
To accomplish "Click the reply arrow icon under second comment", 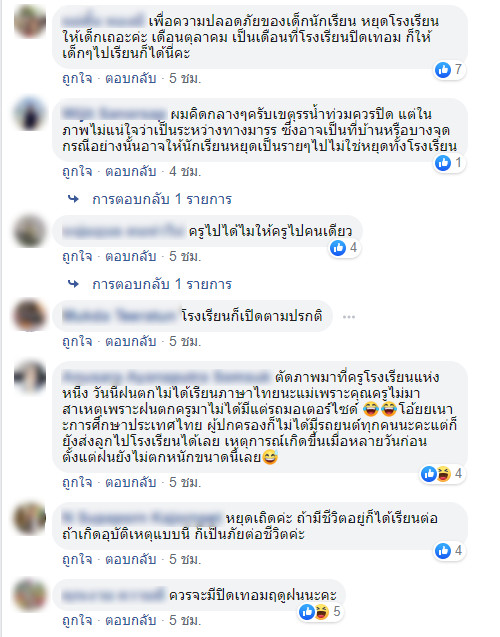I will click(x=73, y=199).
